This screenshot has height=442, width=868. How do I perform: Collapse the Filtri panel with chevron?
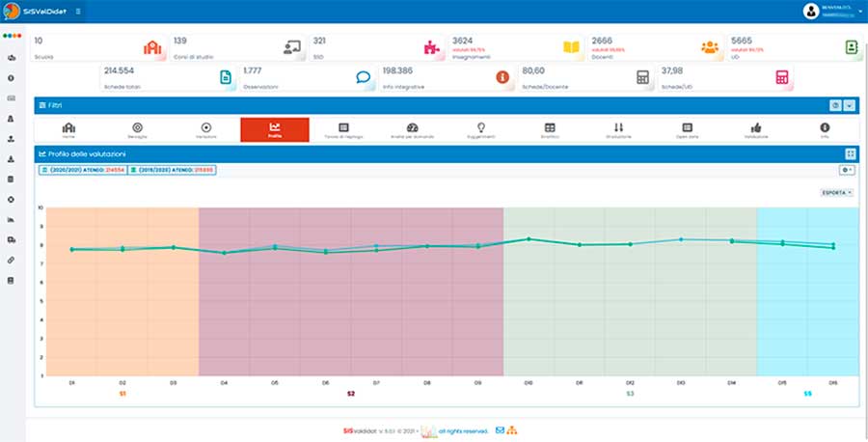click(849, 105)
